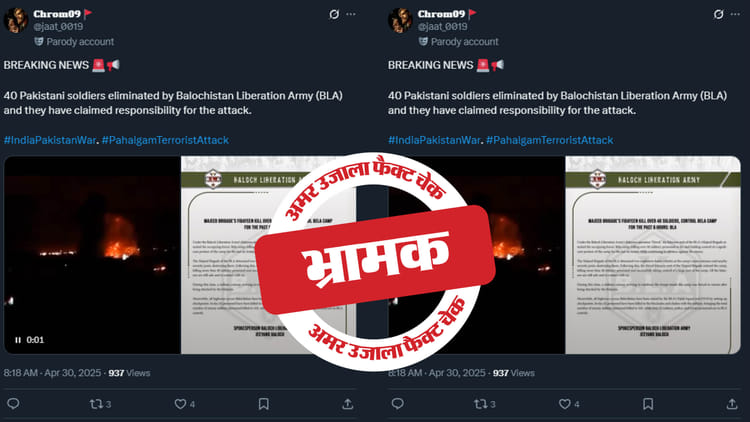
Task: Bookmark the right tweet
Action: click(648, 404)
